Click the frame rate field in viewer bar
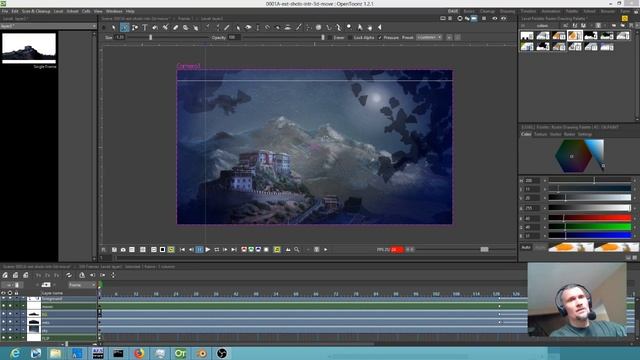This screenshot has height=360, width=640. (397, 249)
